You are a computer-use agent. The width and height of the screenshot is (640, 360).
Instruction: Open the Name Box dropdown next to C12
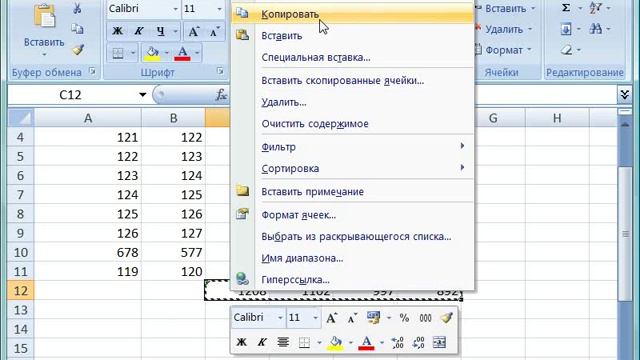[142, 95]
